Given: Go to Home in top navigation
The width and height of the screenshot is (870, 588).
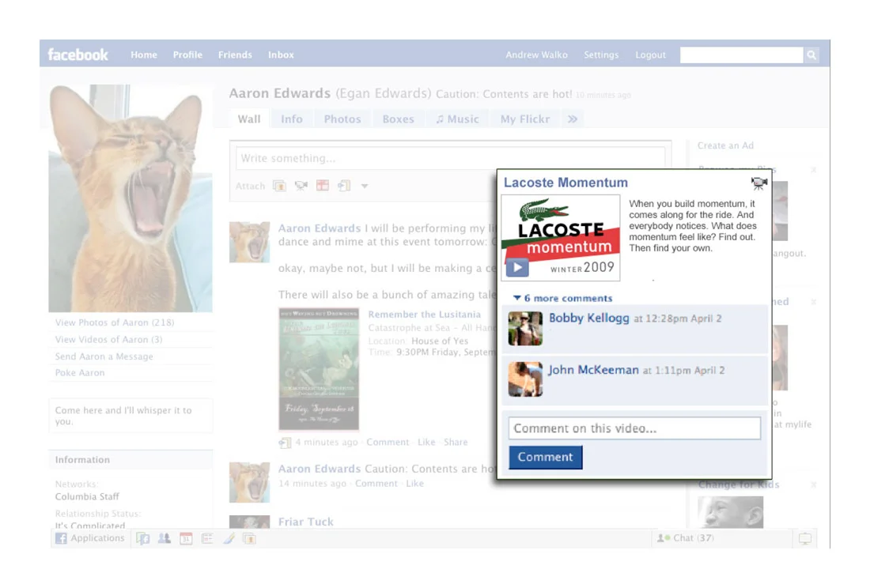Looking at the screenshot, I should pos(144,55).
